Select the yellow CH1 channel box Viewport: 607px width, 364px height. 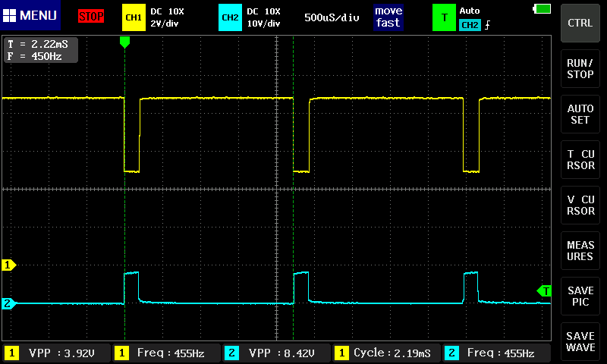(x=134, y=17)
